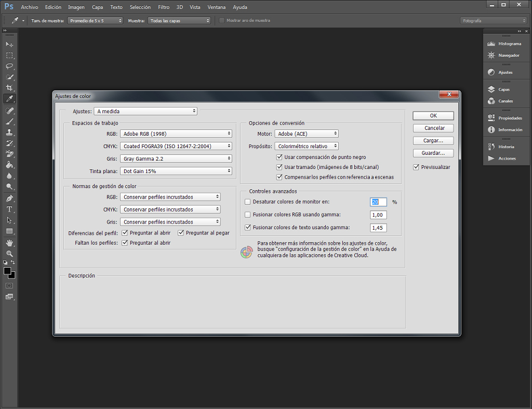This screenshot has width=532, height=409.
Task: Toggle Usar compensación de punto negro
Action: (279, 157)
